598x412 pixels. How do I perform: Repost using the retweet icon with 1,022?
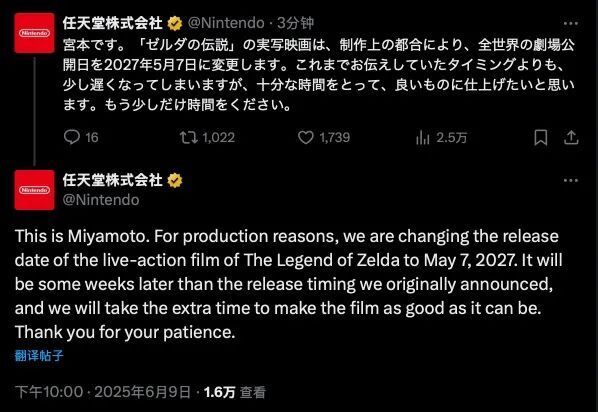(189, 137)
